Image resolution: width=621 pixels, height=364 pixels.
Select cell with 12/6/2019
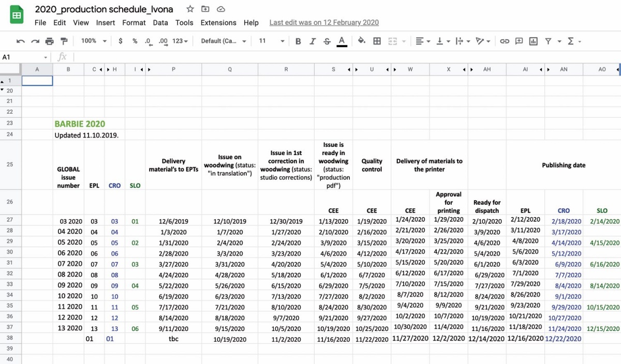173,221
